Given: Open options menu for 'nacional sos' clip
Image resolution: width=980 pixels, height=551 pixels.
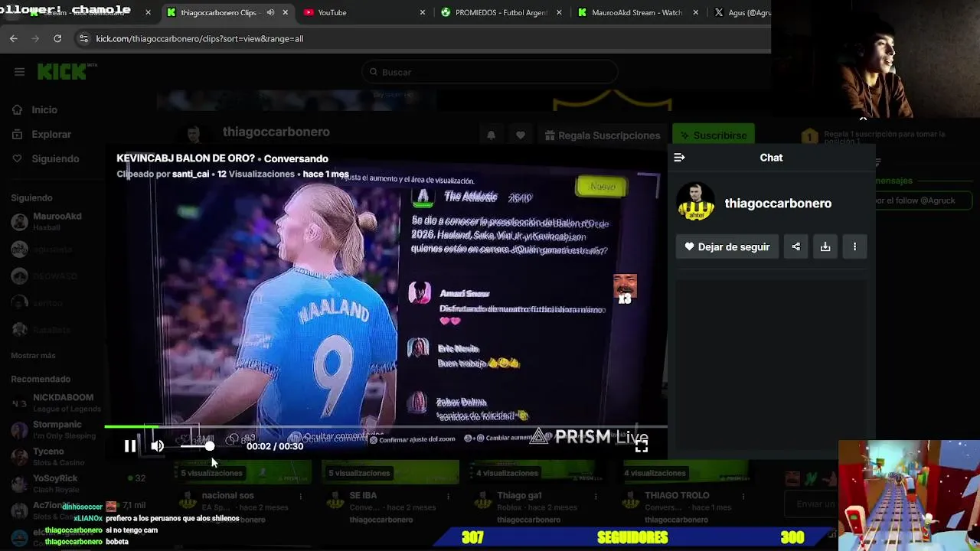Looking at the screenshot, I should point(300,497).
